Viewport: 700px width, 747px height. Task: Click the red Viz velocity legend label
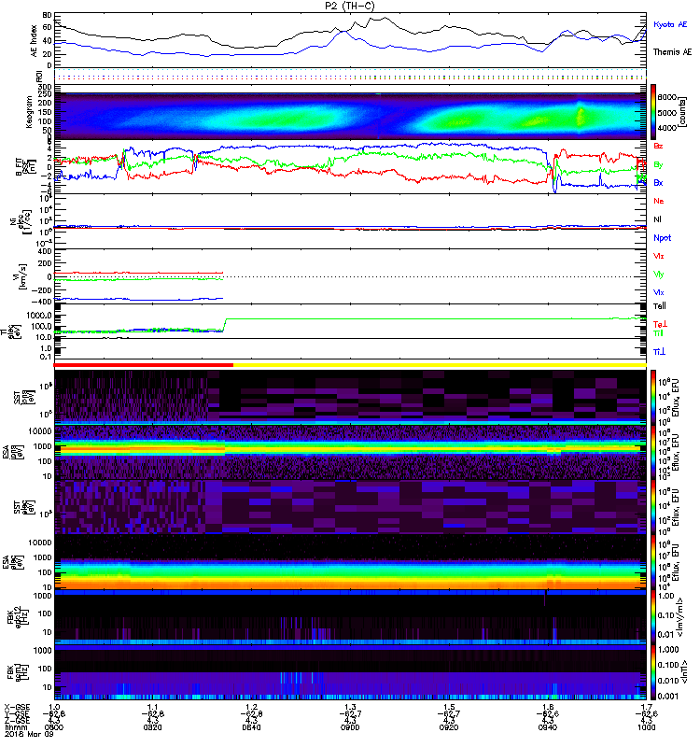pos(658,256)
